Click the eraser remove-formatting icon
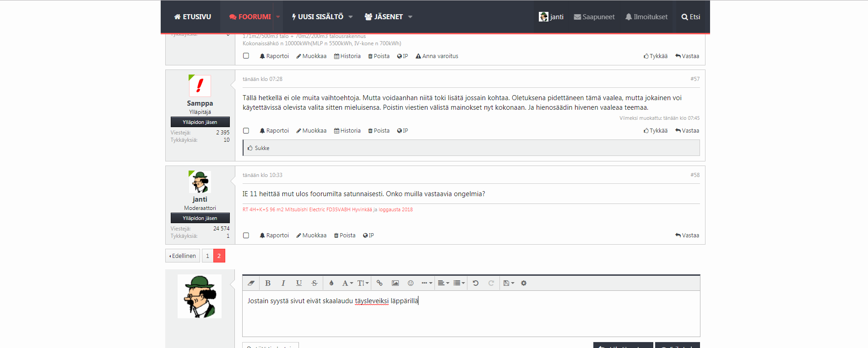Viewport: 868px width, 348px height. coord(251,283)
